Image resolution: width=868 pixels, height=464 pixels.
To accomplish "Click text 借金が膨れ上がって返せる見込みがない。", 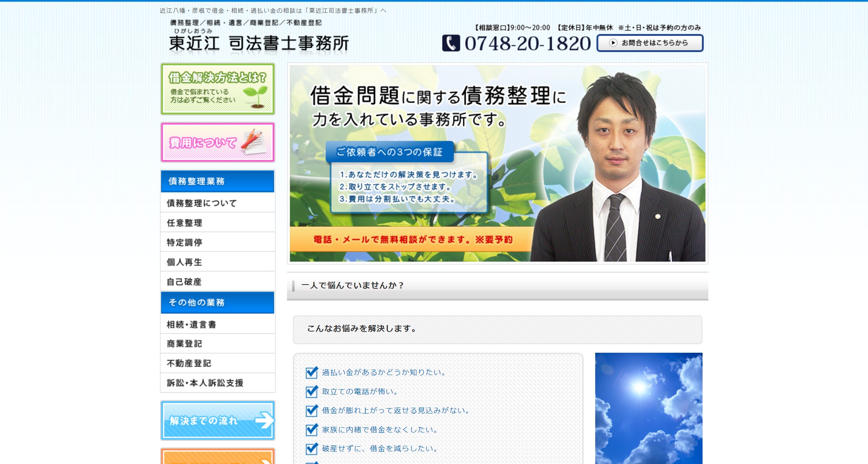I will coord(396,410).
